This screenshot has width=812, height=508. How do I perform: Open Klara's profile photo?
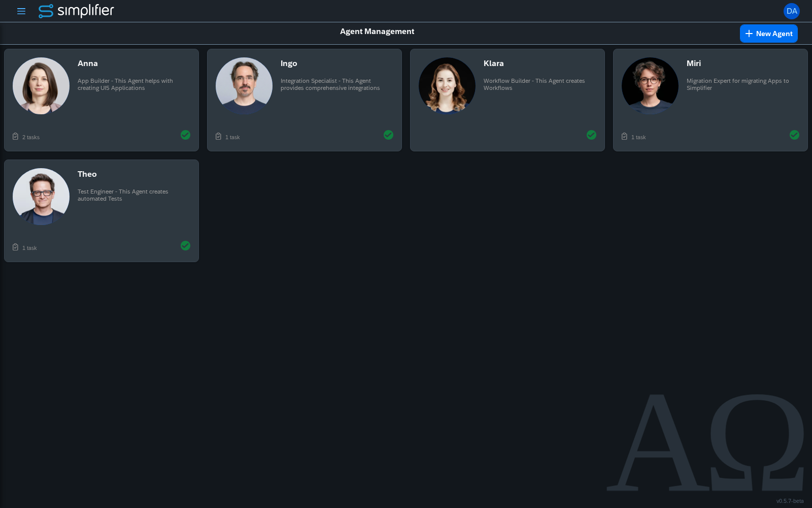(447, 86)
